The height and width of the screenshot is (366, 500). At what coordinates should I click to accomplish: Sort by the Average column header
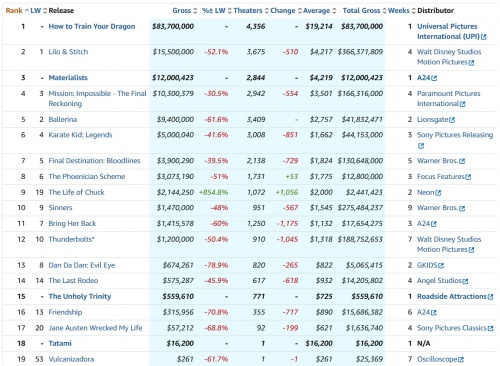[x=316, y=11]
